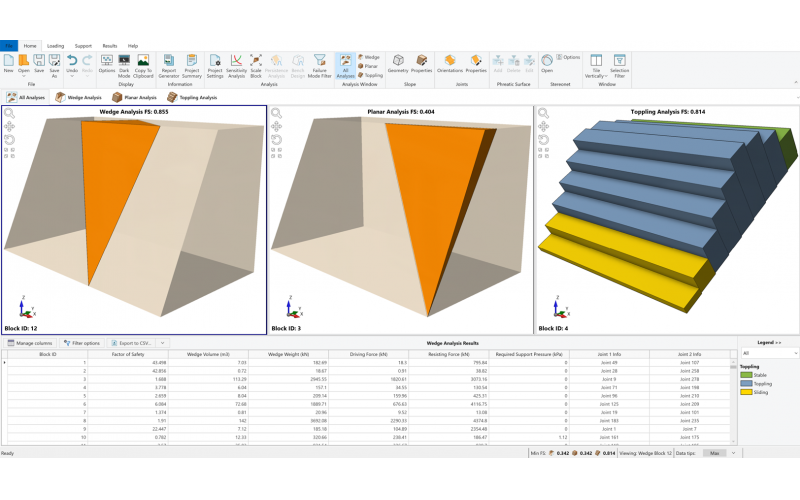Copy the view to clipboard
Image resolution: width=800 pixels, height=500 pixels.
[x=143, y=65]
